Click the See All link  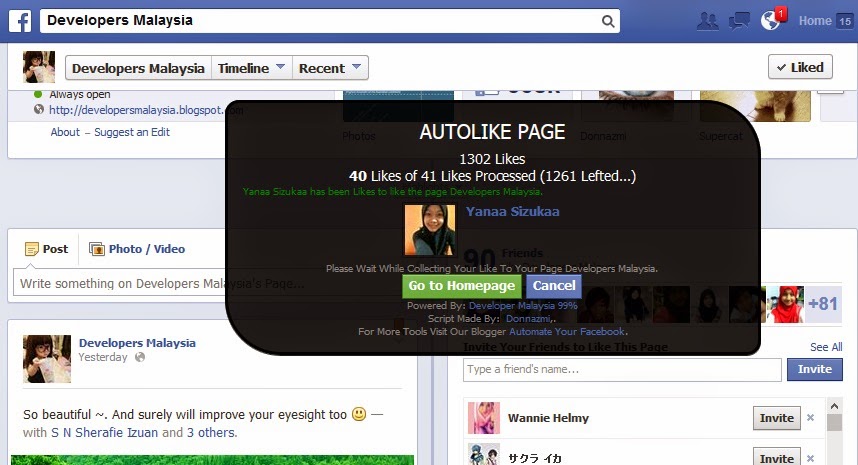(825, 347)
